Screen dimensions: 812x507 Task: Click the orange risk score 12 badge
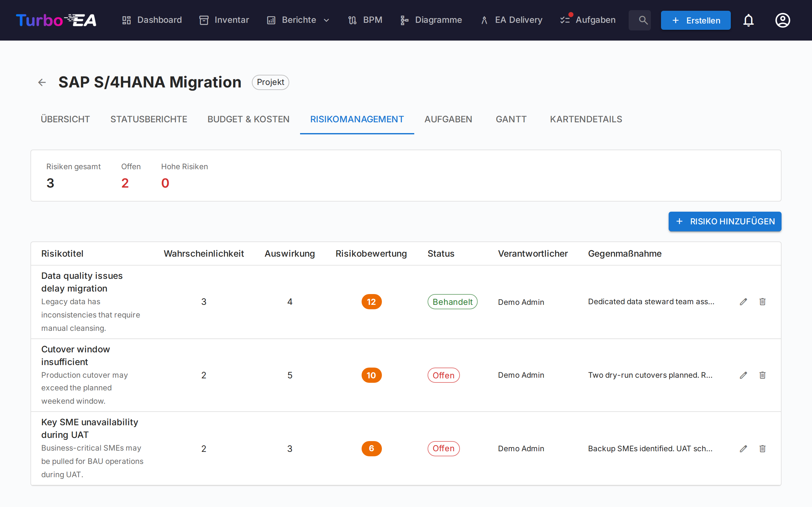tap(371, 302)
